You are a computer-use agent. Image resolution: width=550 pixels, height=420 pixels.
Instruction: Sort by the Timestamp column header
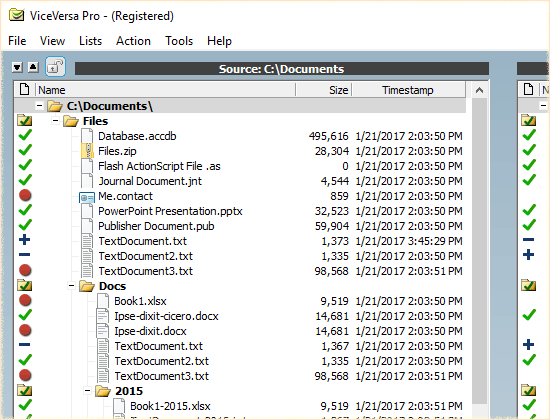(408, 90)
